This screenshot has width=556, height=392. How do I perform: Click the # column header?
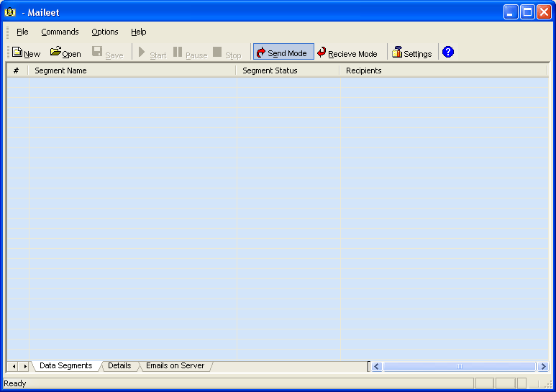click(17, 70)
